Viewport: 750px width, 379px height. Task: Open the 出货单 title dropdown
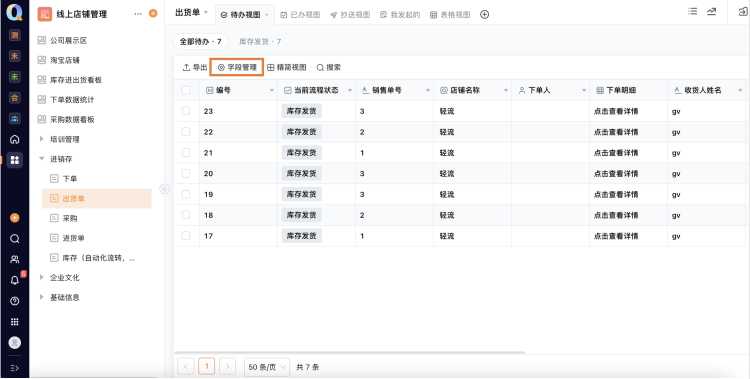pyautogui.click(x=206, y=12)
